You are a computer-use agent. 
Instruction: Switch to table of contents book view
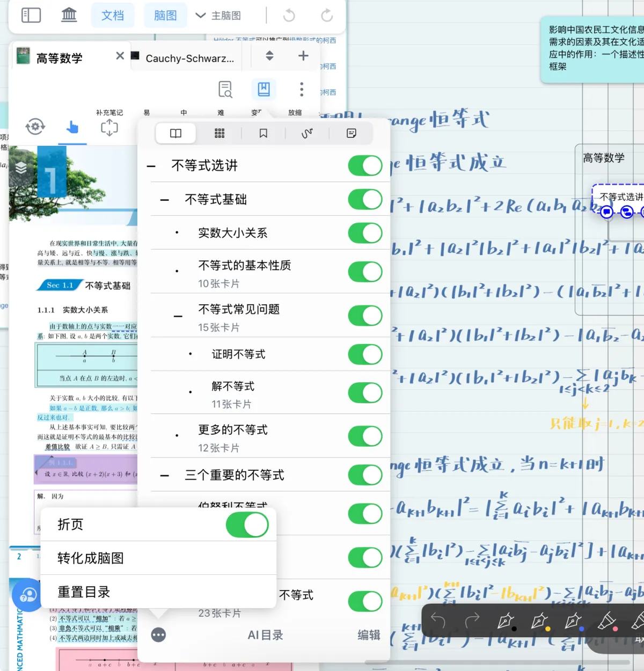pos(176,133)
